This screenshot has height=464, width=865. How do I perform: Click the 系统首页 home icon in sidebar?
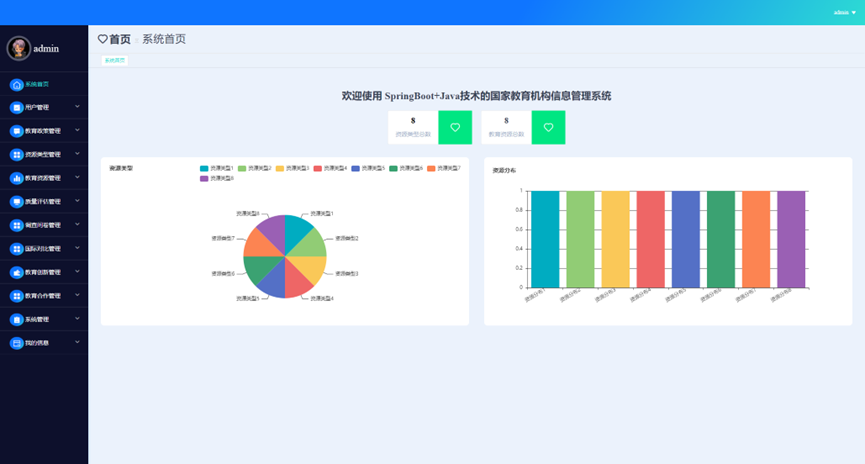tap(17, 84)
